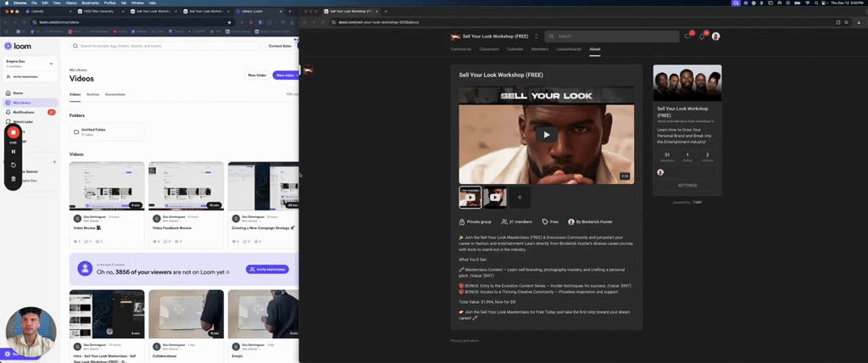The height and width of the screenshot is (363, 868).
Task: Click the purple Invite teammates banner button
Action: [267, 270]
